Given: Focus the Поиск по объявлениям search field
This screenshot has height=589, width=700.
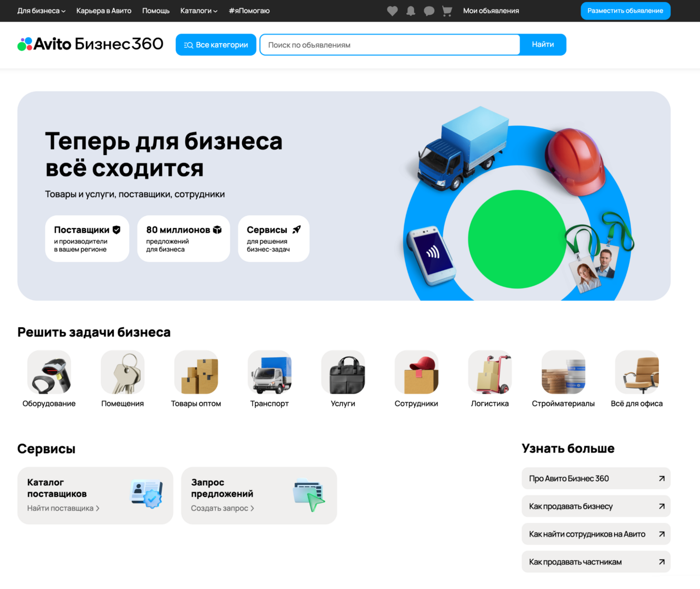Looking at the screenshot, I should 390,45.
